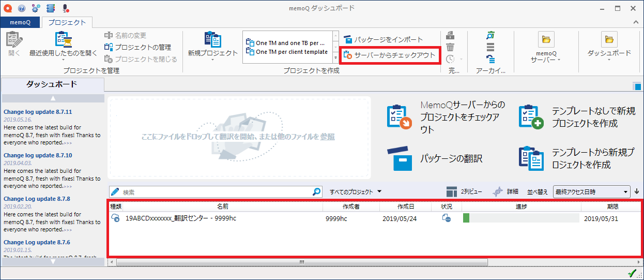Open recently used projects via 最近使用したものを開く
This screenshot has width=644, height=280.
pos(63,40)
